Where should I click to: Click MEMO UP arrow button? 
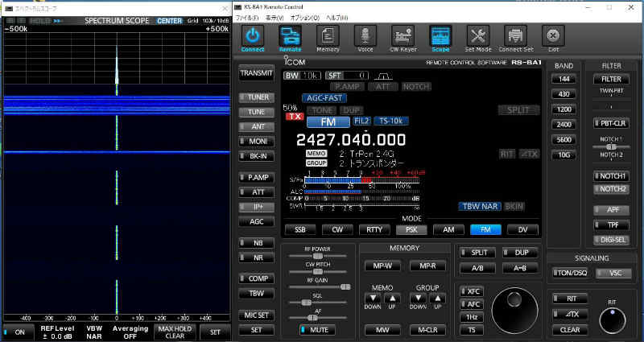(392, 299)
